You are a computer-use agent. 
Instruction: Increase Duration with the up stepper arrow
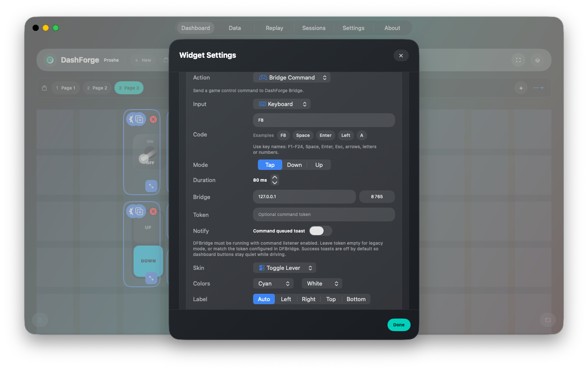pyautogui.click(x=274, y=177)
